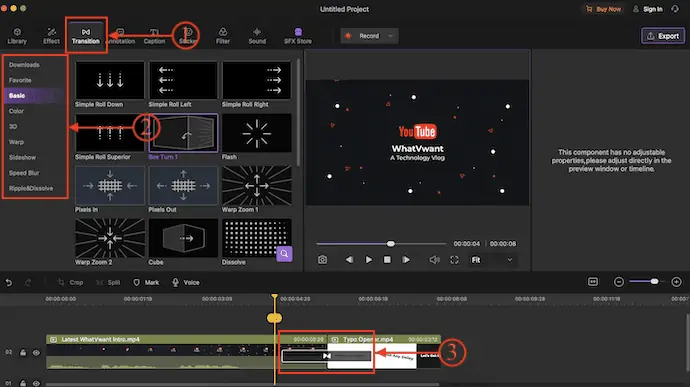Choose the Pixels Out transition

click(x=183, y=185)
